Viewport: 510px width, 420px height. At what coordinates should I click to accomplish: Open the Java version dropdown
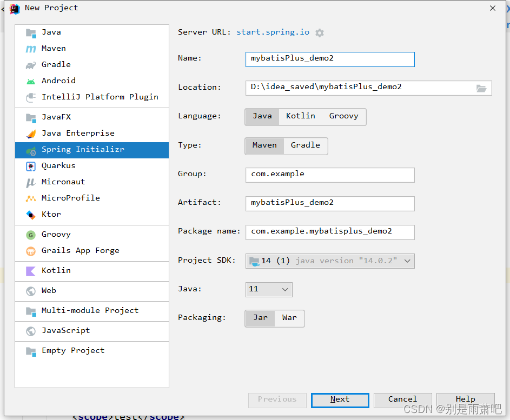[269, 290]
